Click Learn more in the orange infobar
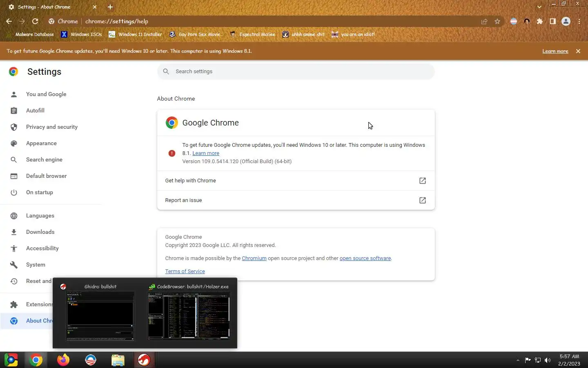This screenshot has width=588, height=368. (x=555, y=51)
